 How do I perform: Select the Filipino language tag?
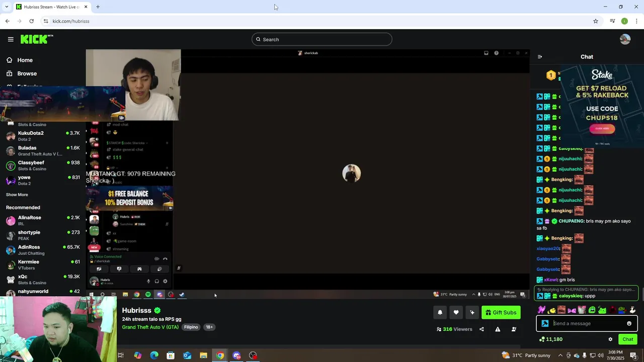pos(191,327)
